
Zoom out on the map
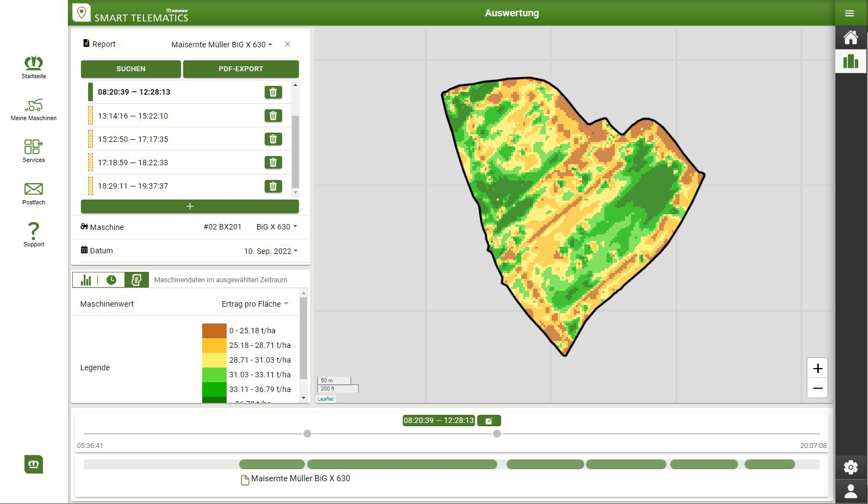(817, 388)
